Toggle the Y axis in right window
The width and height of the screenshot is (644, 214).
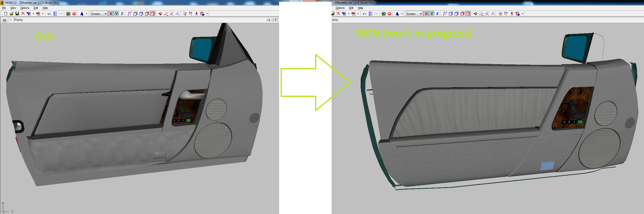click(432, 14)
